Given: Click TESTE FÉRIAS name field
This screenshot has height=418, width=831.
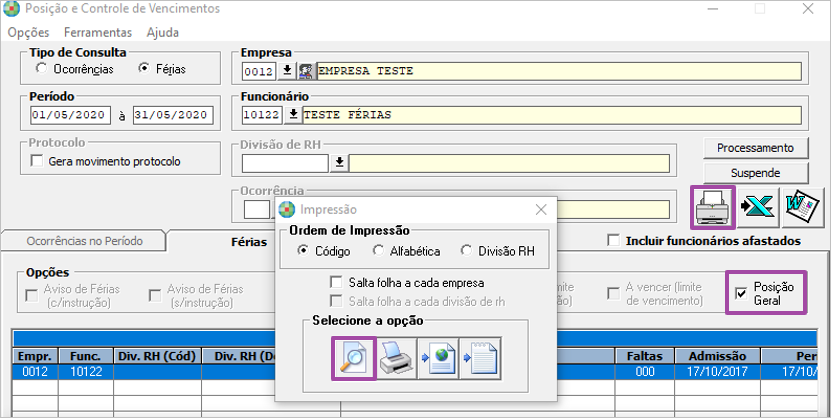Looking at the screenshot, I should pos(552,114).
